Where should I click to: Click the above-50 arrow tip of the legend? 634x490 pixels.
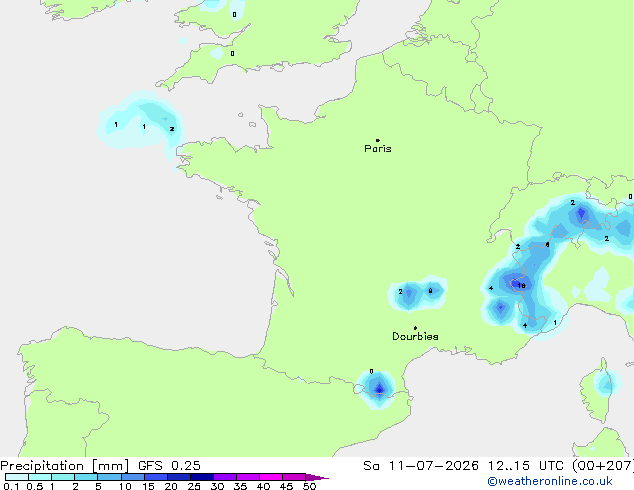click(x=317, y=477)
